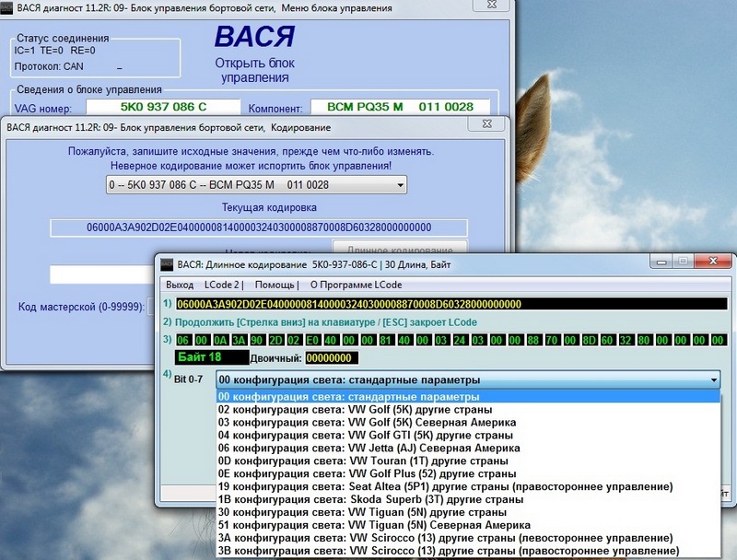This screenshot has height=560, width=737.
Task: Select the byte cell 32
Action: tap(626, 340)
